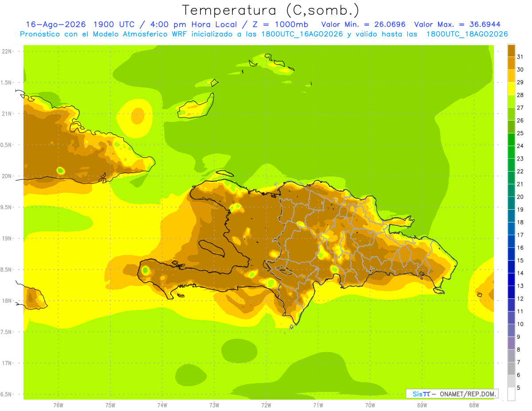Click the '1900 UTC' time text
Viewport: 532px width, 411px height.
[x=114, y=24]
